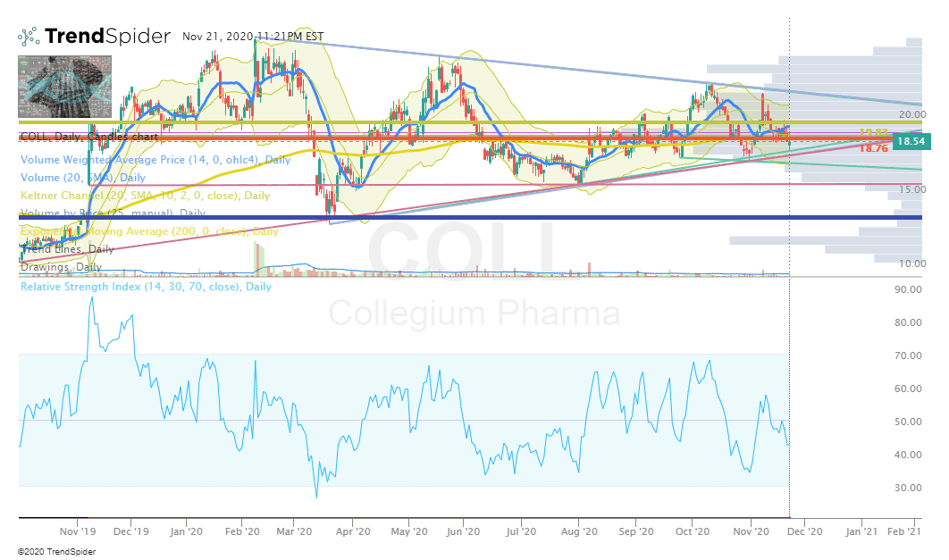949x560 pixels.
Task: Click the 20.00 price axis label
Action: pos(912,114)
